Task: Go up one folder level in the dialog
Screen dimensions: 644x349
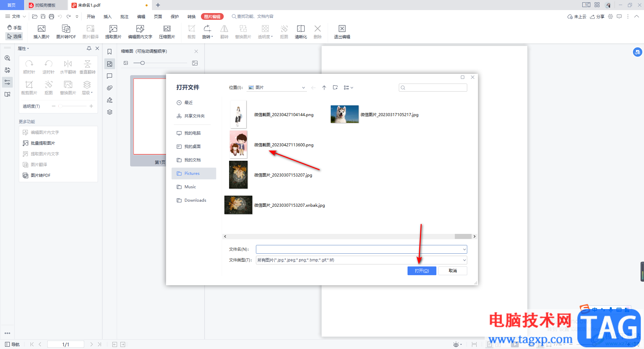Action: point(324,88)
